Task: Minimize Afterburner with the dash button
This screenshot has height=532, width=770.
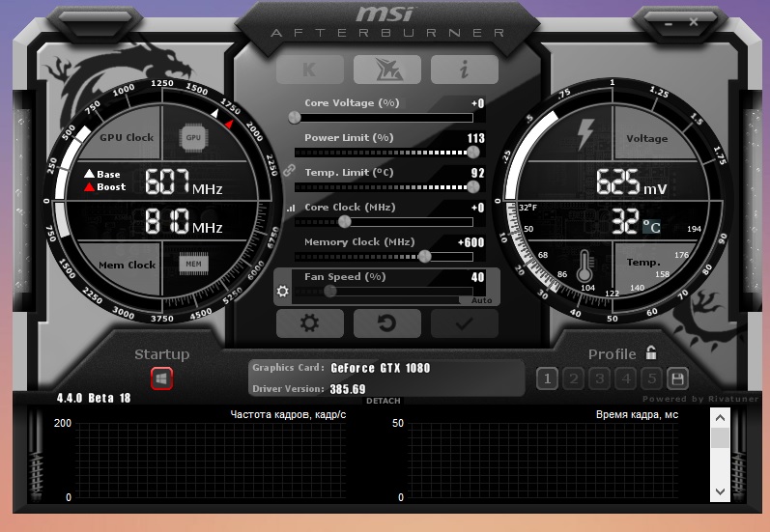Action: tap(668, 23)
